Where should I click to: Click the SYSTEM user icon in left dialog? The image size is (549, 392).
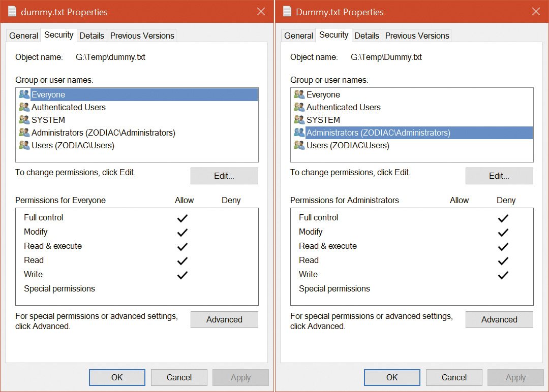pos(24,120)
